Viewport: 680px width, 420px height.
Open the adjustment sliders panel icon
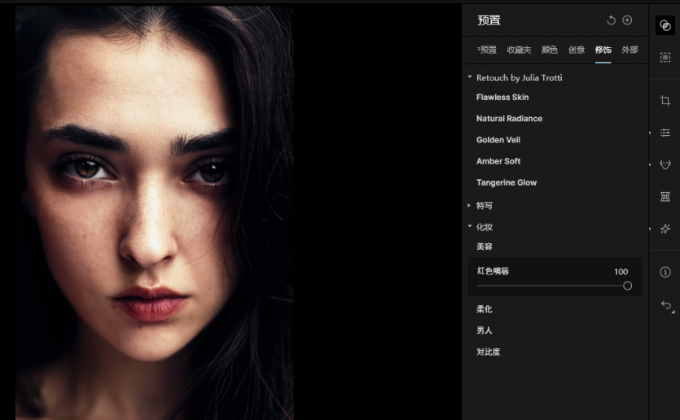[x=665, y=132]
